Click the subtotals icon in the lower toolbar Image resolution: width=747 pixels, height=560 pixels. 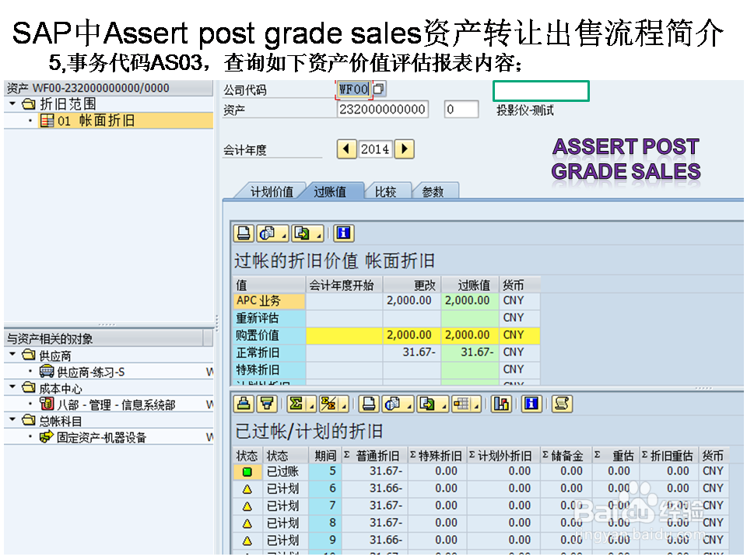click(328, 404)
